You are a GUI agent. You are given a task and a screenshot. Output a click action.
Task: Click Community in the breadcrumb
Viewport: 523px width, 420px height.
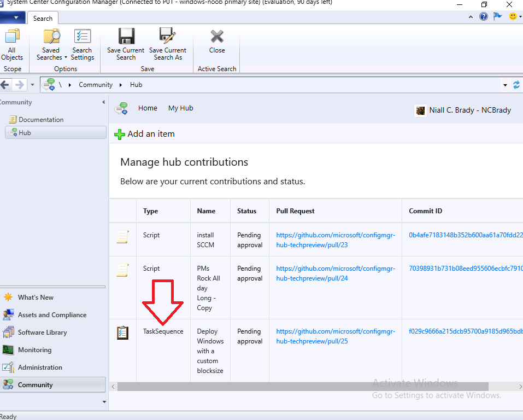[x=96, y=85]
